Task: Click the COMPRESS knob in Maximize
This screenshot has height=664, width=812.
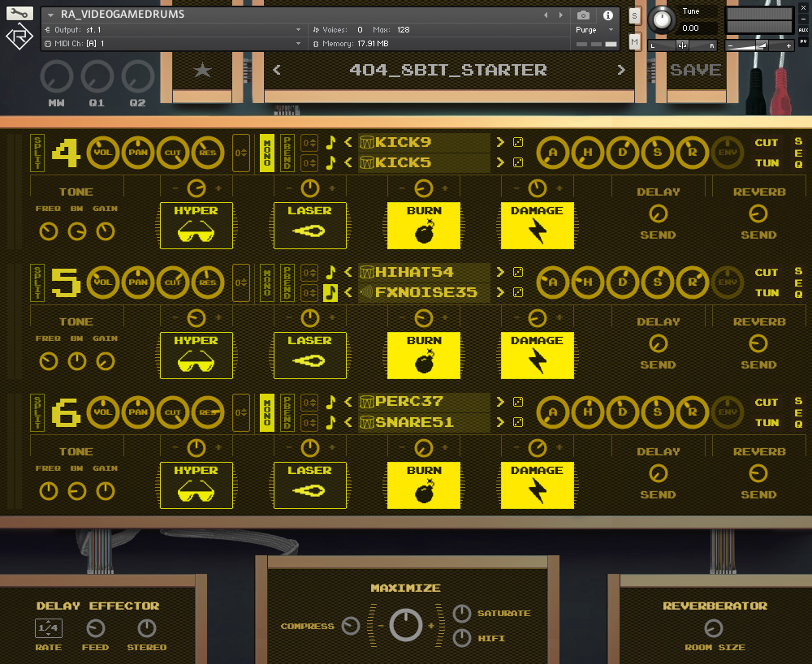Action: point(351,626)
